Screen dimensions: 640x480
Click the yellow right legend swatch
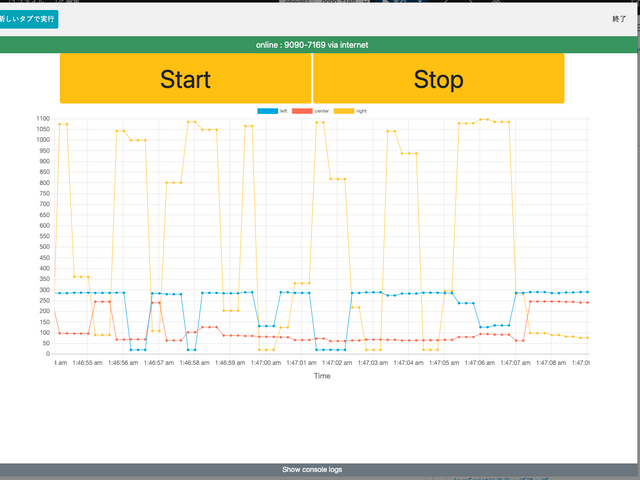pyautogui.click(x=343, y=111)
